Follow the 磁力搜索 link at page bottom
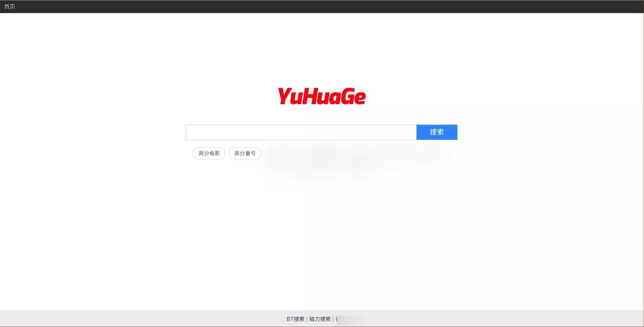The height and width of the screenshot is (327, 644). 320,319
